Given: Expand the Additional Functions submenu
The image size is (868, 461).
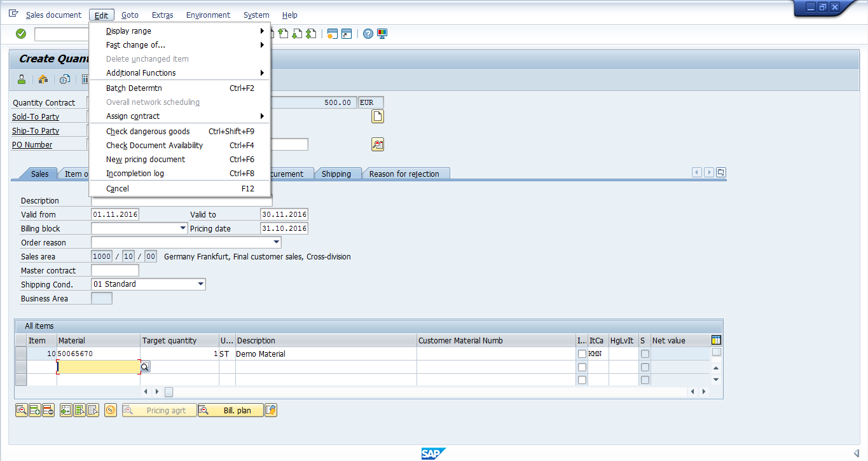Looking at the screenshot, I should (179, 73).
